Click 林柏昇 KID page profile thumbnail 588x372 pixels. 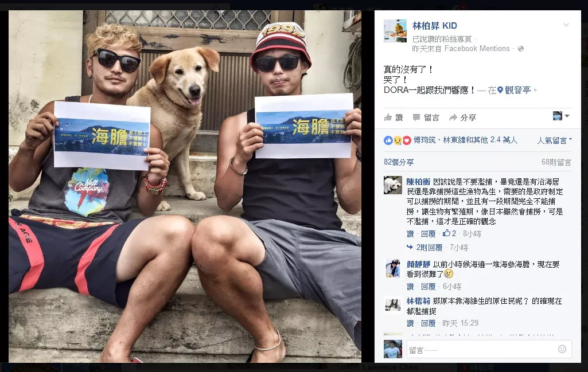(x=395, y=31)
